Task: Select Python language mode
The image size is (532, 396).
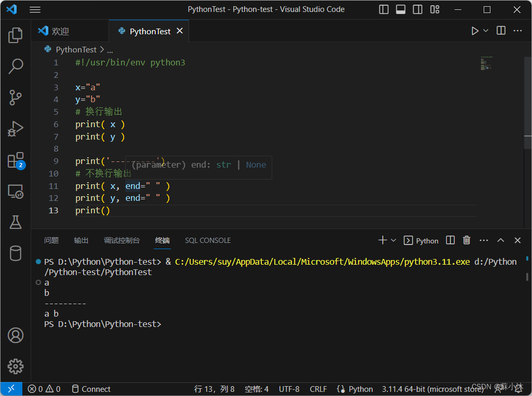Action: tap(355, 389)
